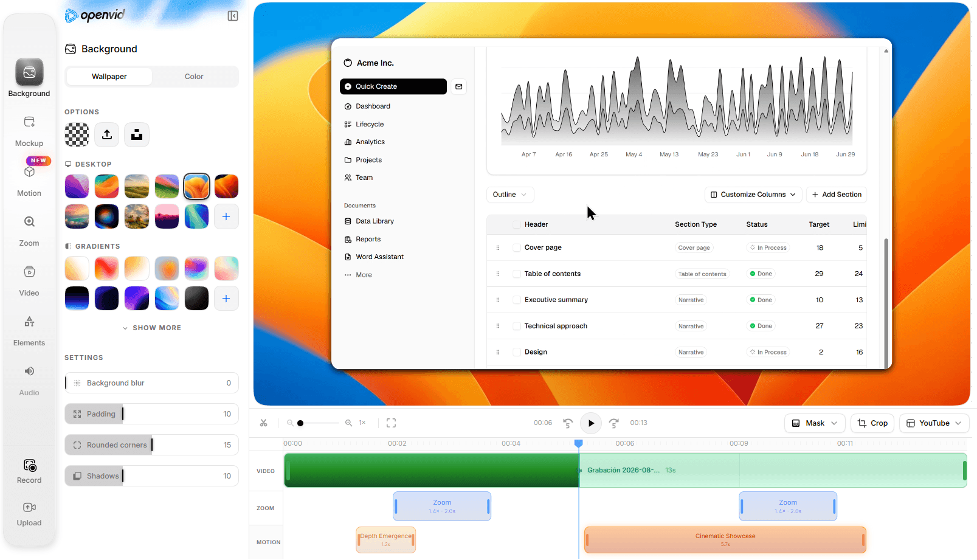The image size is (977, 560).
Task: Expand the More documents item
Action: (358, 275)
